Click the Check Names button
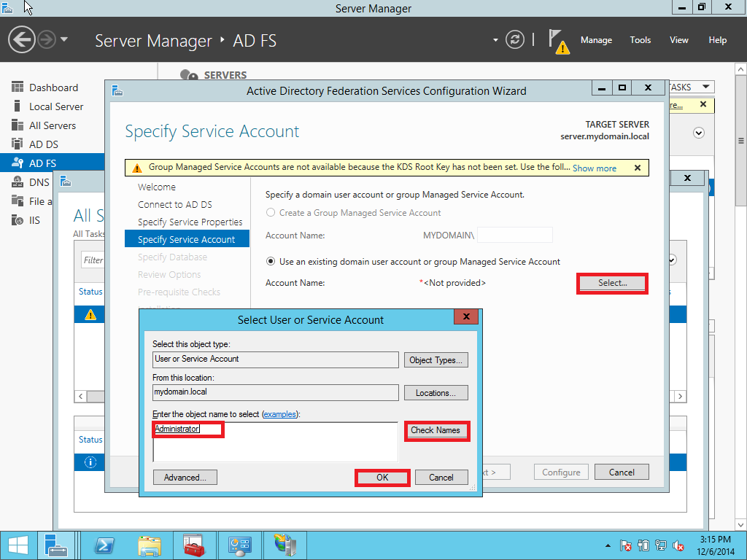747x560 pixels. 436,431
